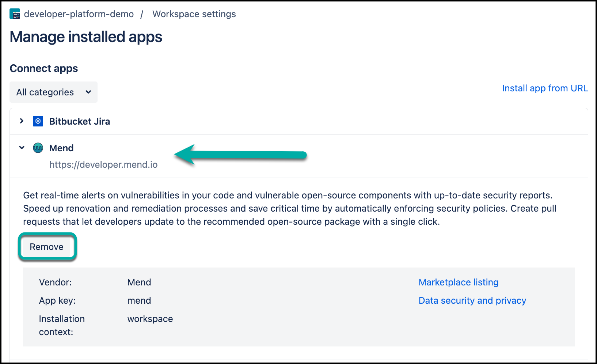Click Install app from URL link

point(544,88)
